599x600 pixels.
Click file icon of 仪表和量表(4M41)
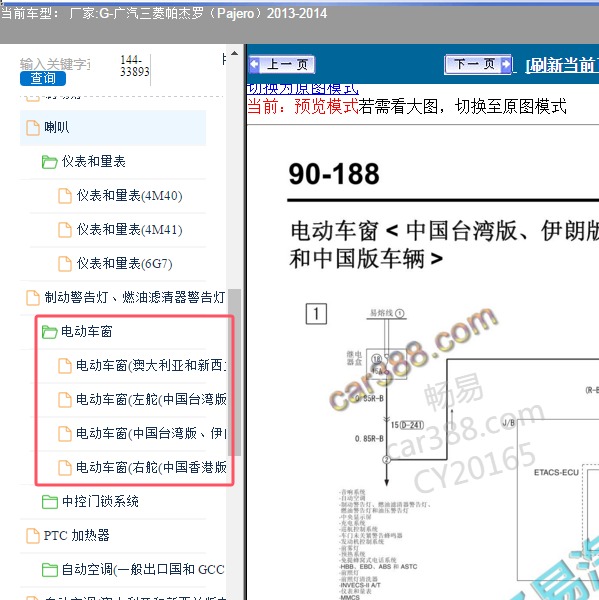65,230
